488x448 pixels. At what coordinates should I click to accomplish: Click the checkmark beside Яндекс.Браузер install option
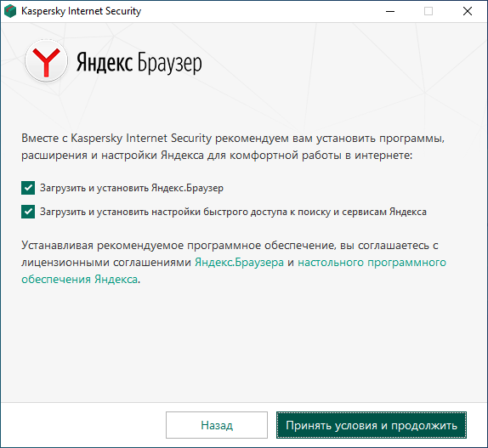coord(28,188)
